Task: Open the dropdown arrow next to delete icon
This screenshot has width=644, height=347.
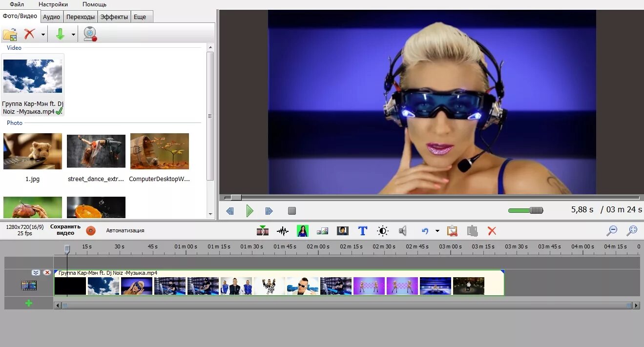Action: click(43, 35)
